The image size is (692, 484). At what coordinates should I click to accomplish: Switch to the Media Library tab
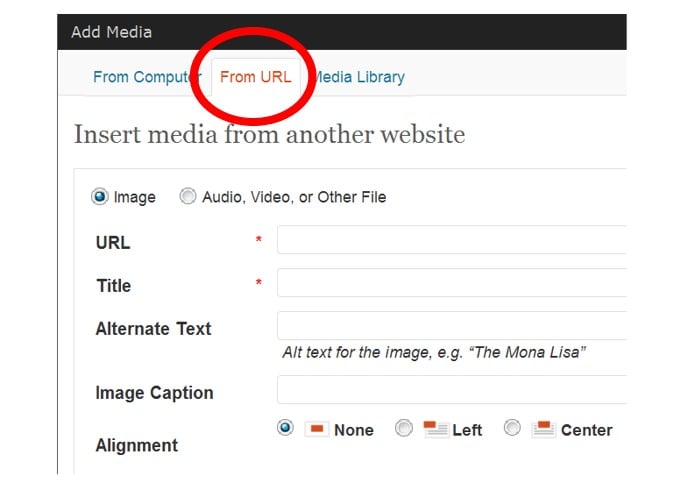[x=358, y=77]
